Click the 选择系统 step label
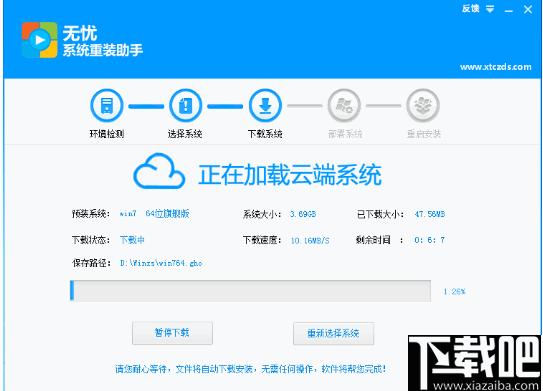The height and width of the screenshot is (391, 543). tap(185, 134)
